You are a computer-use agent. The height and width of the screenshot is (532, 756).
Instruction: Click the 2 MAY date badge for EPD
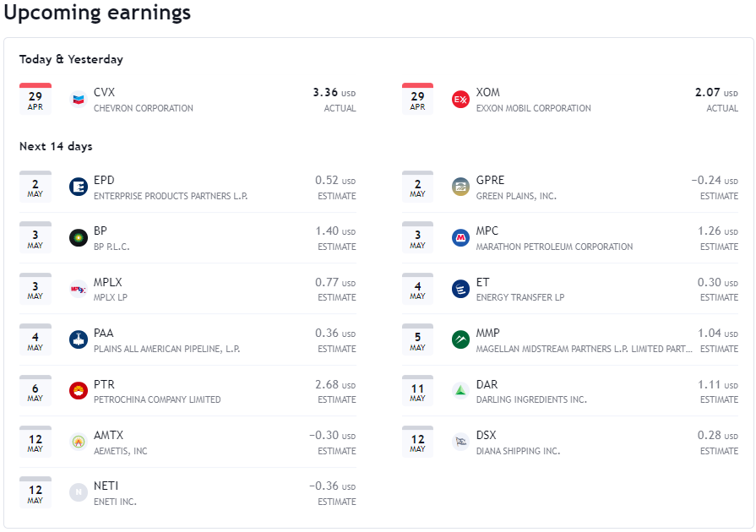[35, 187]
